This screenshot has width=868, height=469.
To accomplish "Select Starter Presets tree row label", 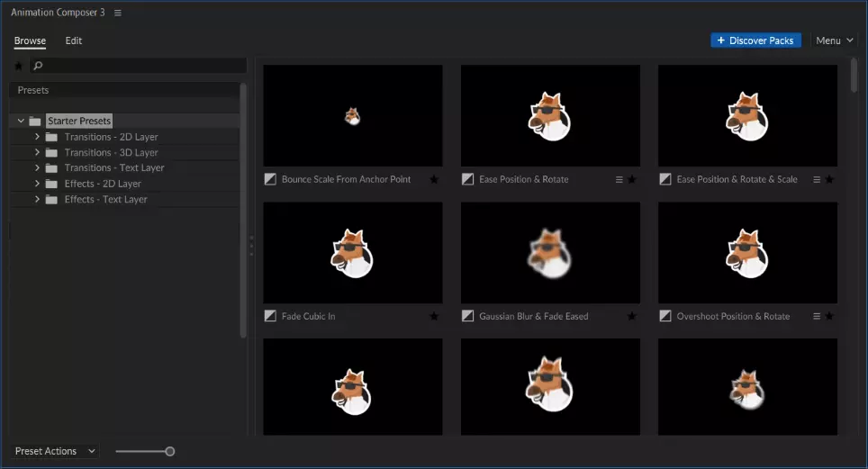I will point(79,121).
